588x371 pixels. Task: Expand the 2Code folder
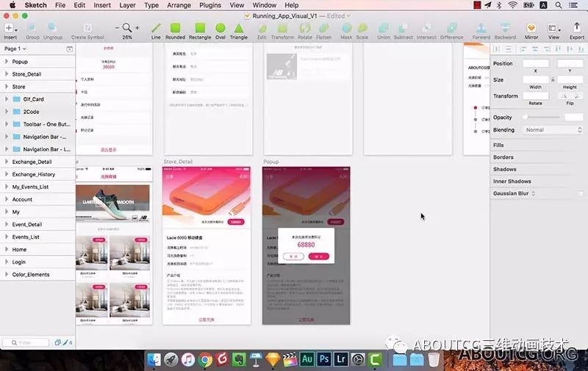7,112
